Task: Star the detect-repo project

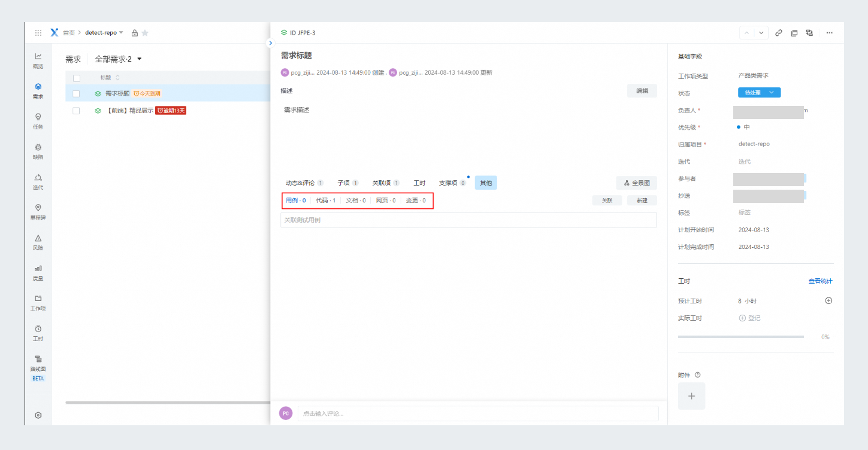Action: 145,33
